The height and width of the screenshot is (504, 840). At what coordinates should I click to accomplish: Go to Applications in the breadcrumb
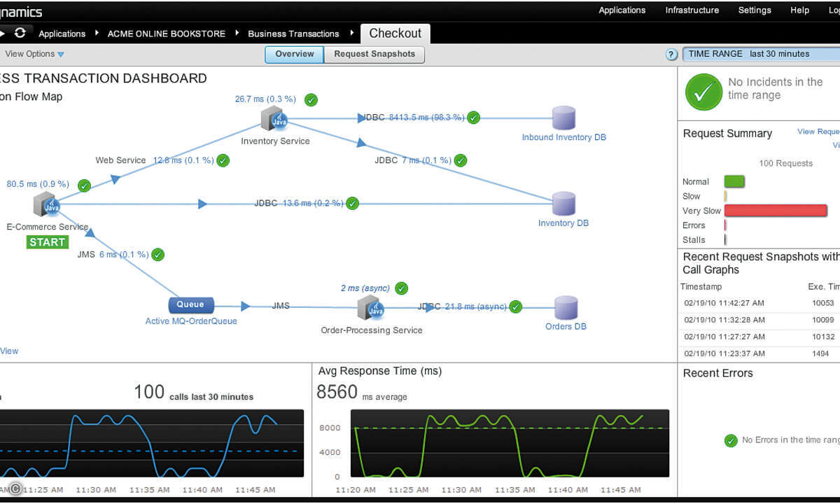[x=62, y=34]
